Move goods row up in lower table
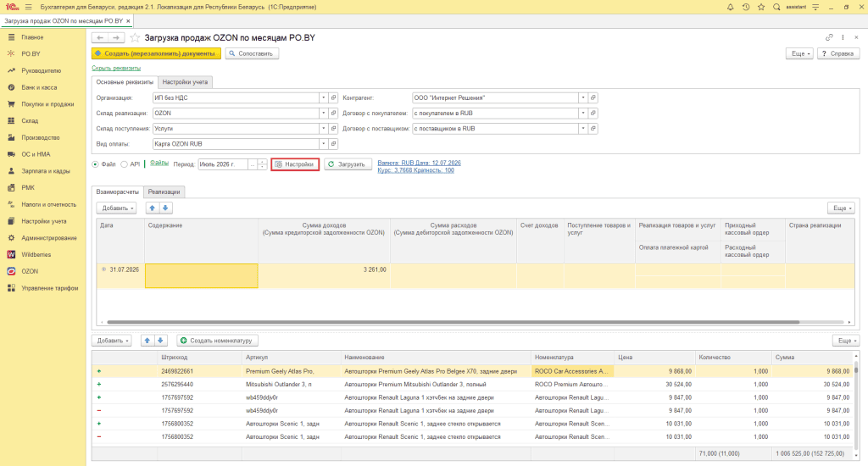 click(147, 341)
